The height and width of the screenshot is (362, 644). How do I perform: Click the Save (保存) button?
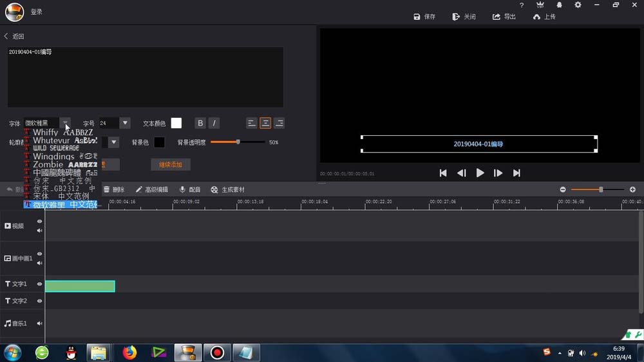coord(424,17)
